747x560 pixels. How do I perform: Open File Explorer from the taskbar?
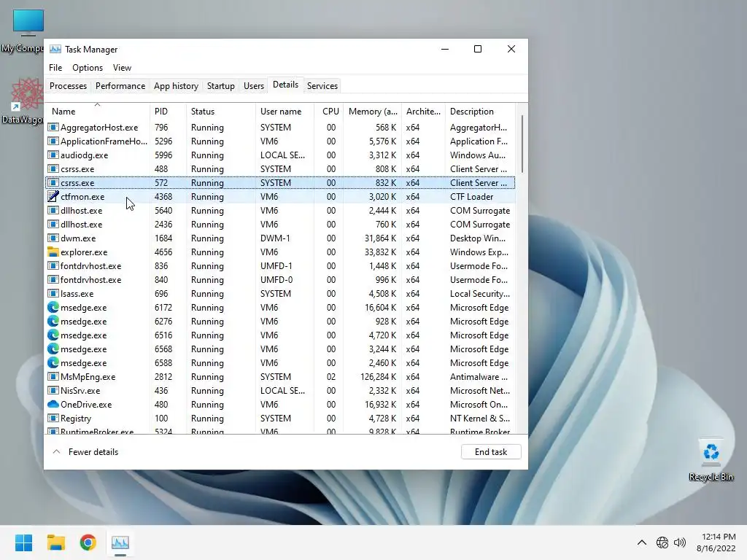click(55, 542)
